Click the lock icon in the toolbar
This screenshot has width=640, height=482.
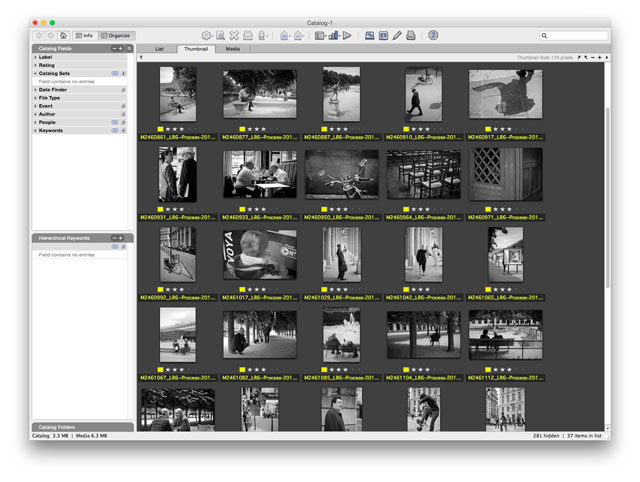tap(262, 36)
